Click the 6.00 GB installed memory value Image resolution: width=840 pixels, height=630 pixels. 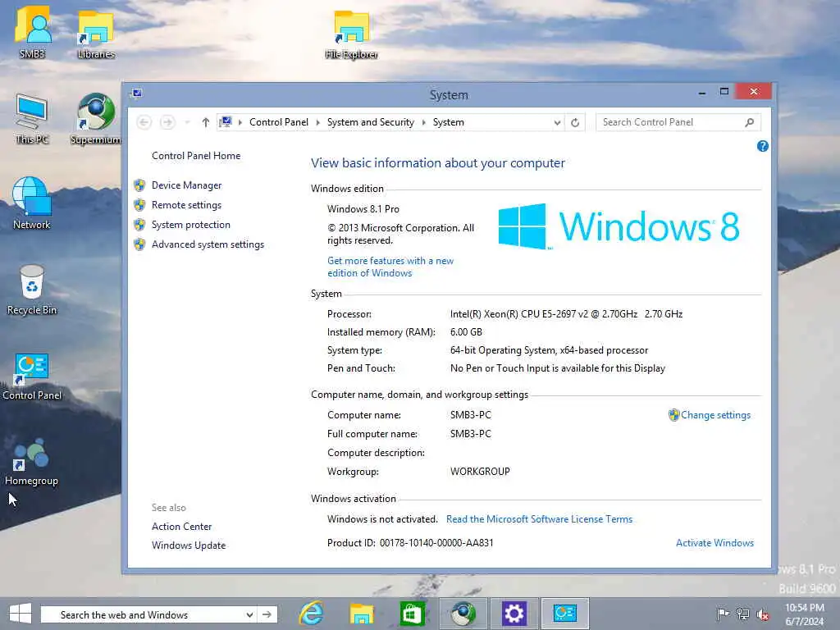(x=466, y=332)
